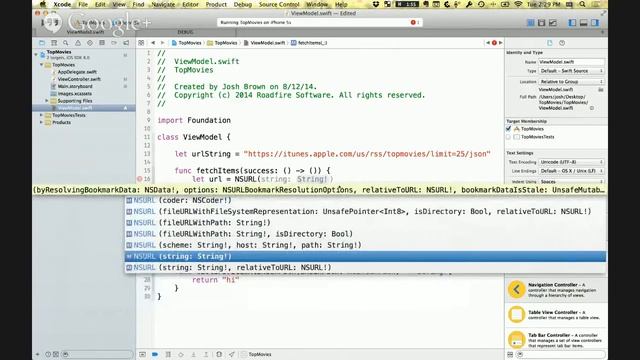Viewport: 640px width, 360px height.
Task: Expand the Supporting Files folder triangle
Action: click(x=47, y=100)
